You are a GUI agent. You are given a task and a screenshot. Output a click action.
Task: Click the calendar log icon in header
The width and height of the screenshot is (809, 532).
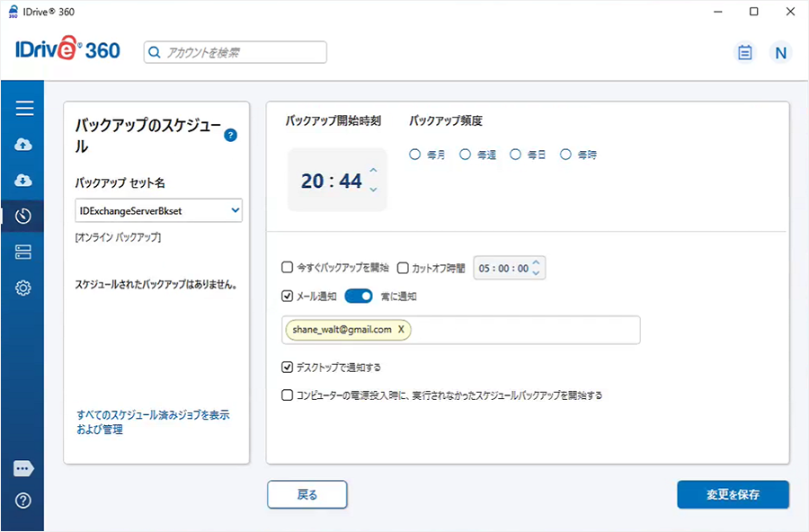coord(744,53)
